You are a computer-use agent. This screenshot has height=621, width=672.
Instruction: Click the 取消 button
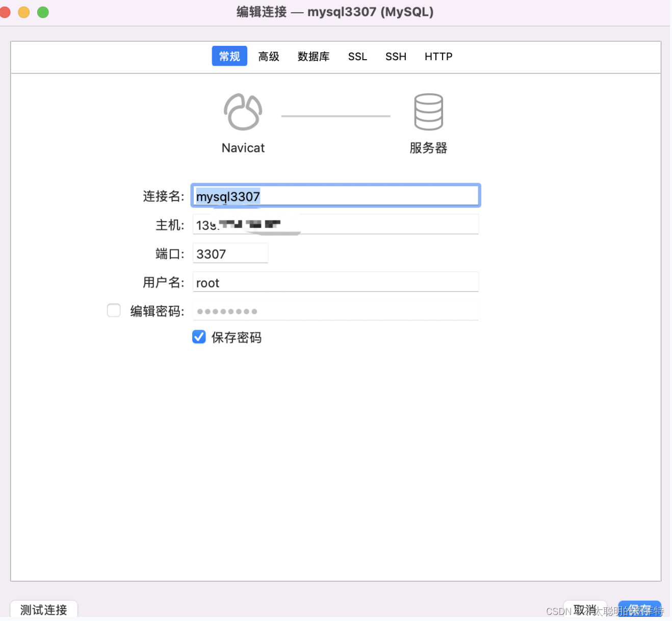[x=585, y=609]
